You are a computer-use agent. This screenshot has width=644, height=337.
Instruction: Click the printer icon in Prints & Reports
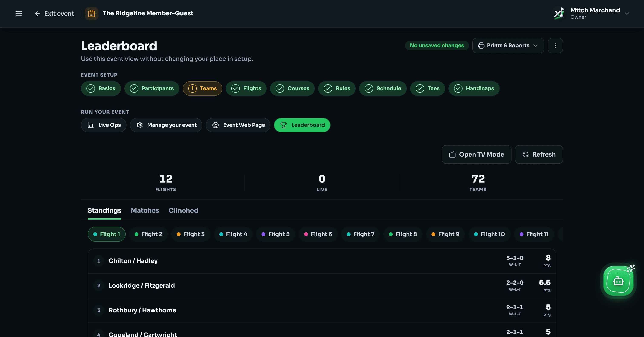(x=481, y=46)
